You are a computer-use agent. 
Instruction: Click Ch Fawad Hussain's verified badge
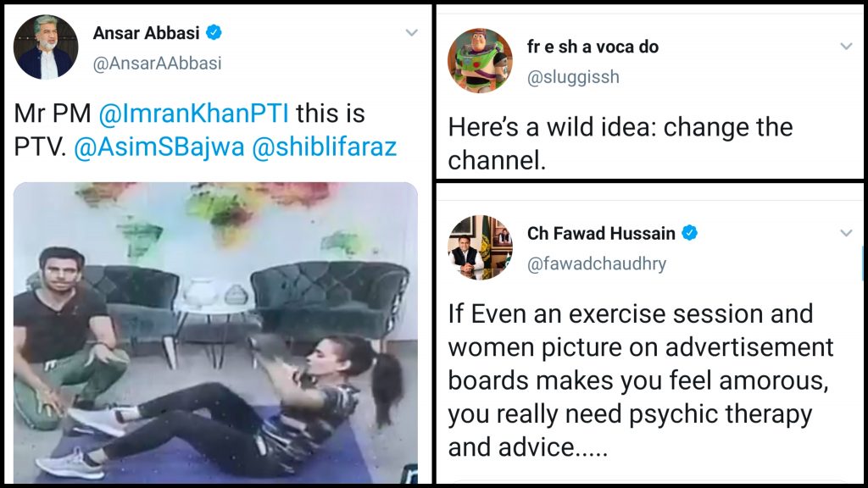point(689,233)
